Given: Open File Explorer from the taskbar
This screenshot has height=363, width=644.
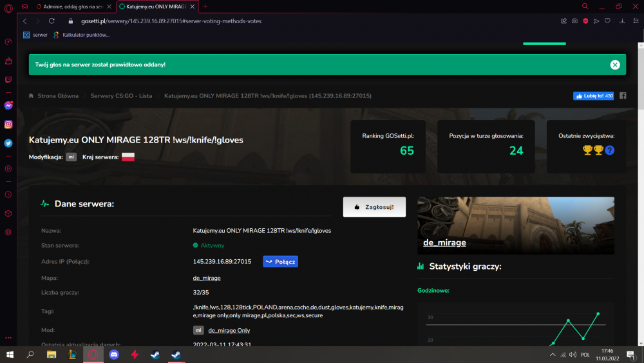Looking at the screenshot, I should tap(52, 355).
